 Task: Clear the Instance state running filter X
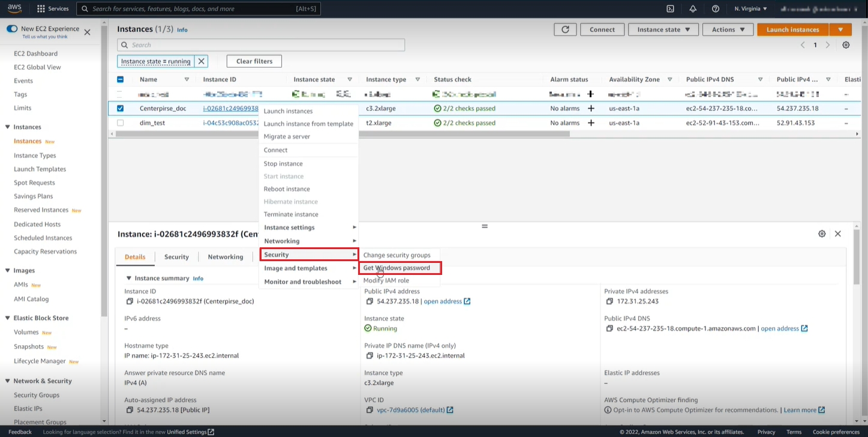[202, 61]
